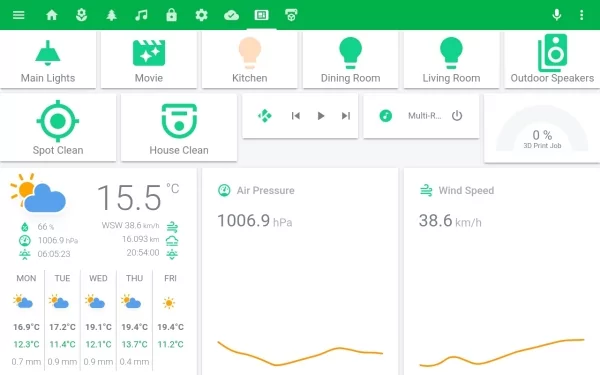This screenshot has height=375, width=600.
Task: Click the weather card pressure gauge icon
Action: click(x=25, y=241)
